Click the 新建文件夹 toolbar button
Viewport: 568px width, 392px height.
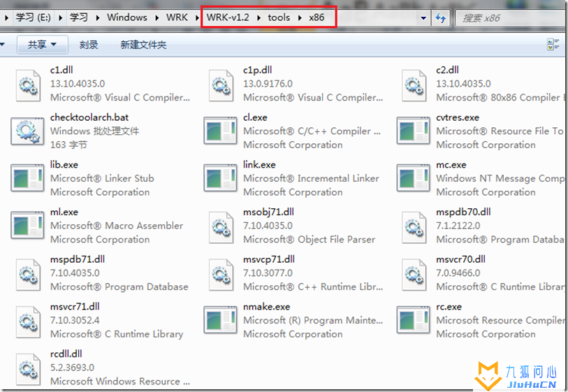pyautogui.click(x=143, y=45)
